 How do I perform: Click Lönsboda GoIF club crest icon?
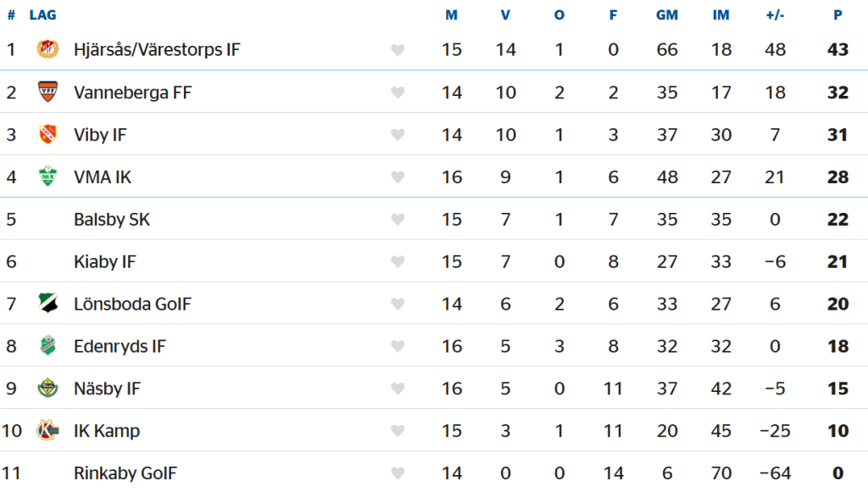pyautogui.click(x=48, y=304)
